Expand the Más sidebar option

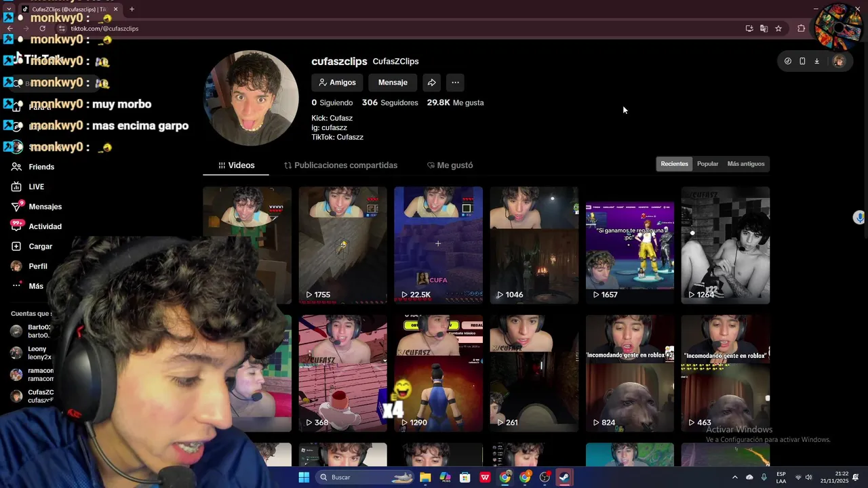coord(36,286)
